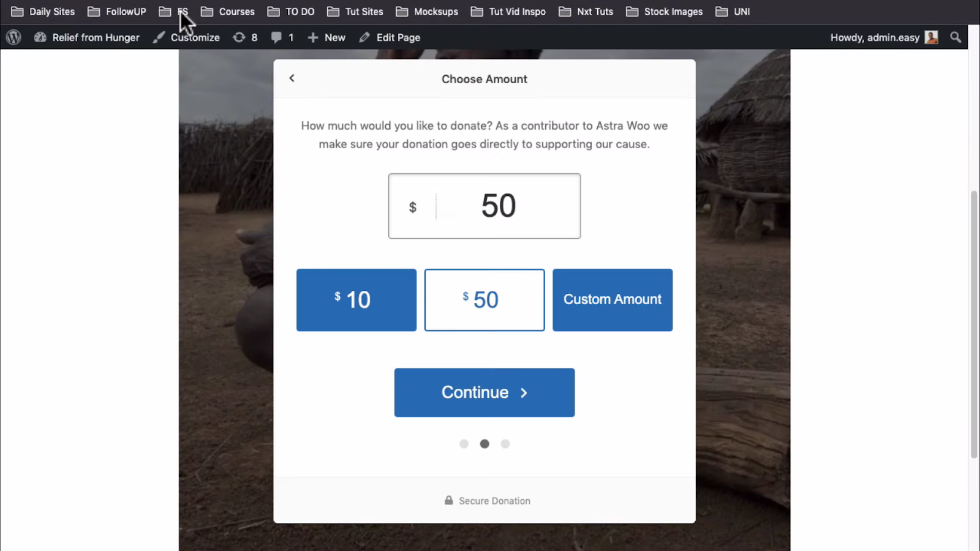Jump to third step pagination dot

[x=505, y=444]
